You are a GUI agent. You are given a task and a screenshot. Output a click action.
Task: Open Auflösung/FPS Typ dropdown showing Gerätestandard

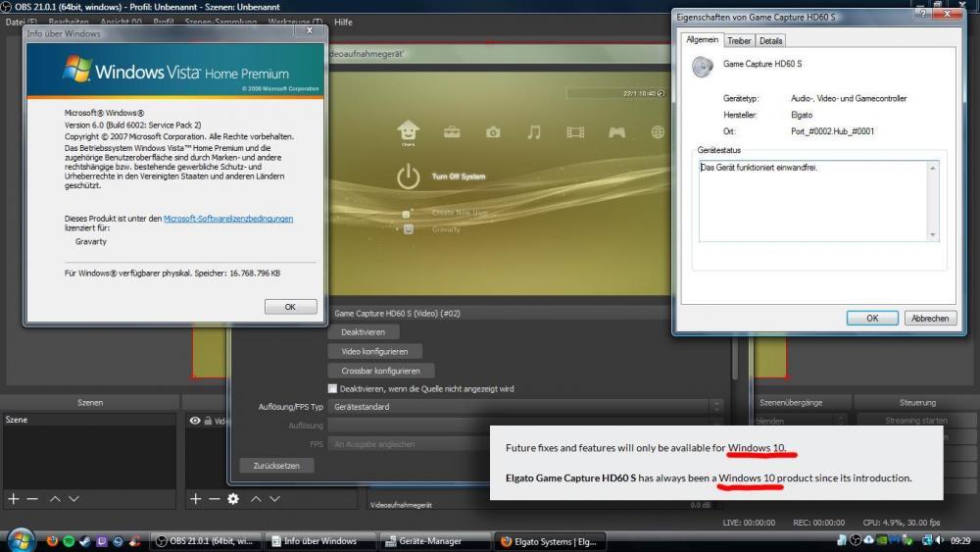525,407
